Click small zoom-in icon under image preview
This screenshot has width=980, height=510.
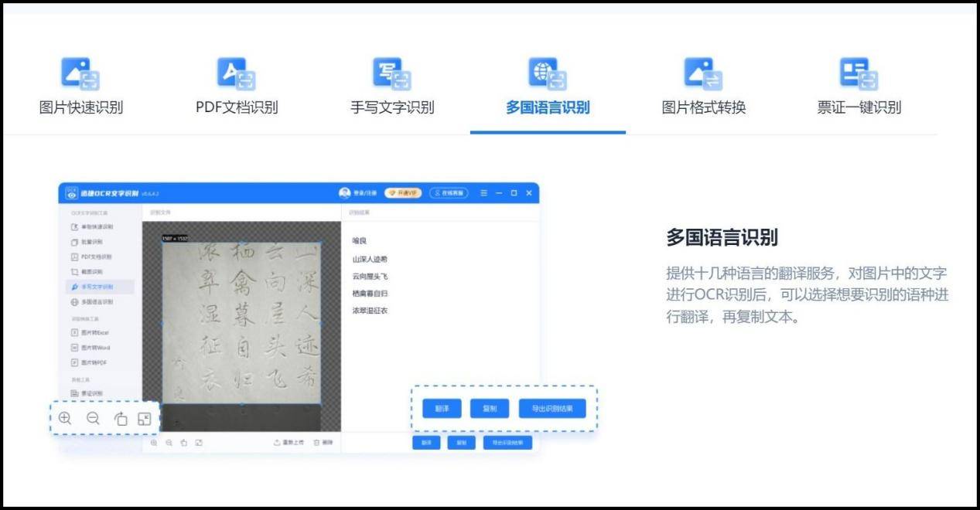[x=154, y=443]
